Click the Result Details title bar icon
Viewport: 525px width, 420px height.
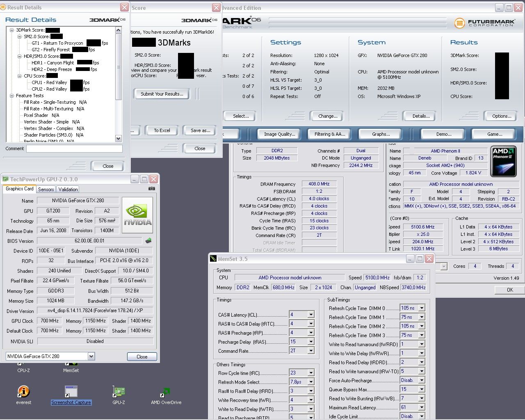(x=4, y=7)
